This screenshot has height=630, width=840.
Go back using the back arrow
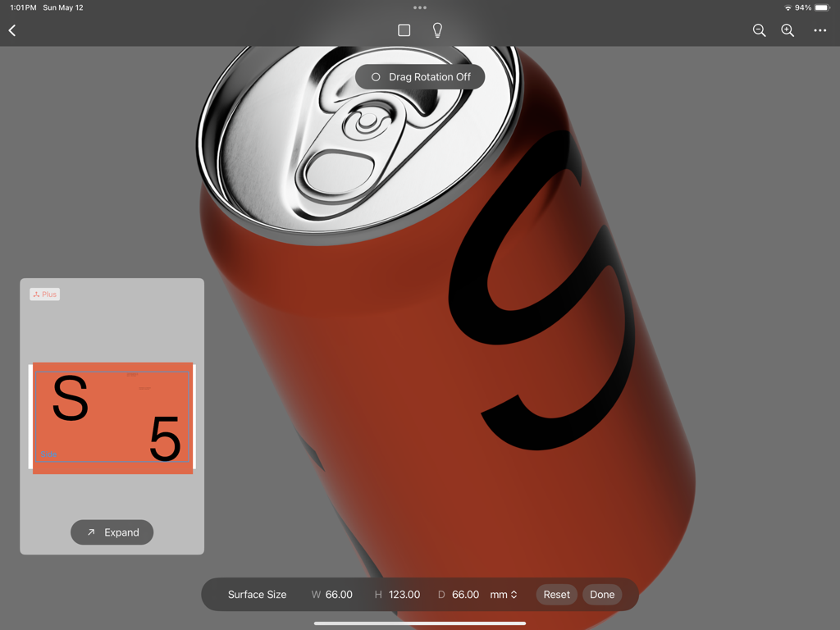(11, 30)
